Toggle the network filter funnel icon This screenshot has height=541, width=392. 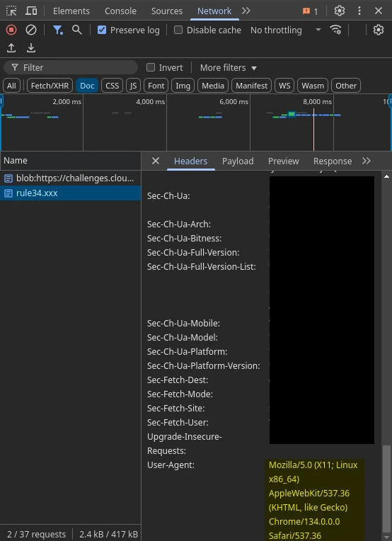pos(57,30)
